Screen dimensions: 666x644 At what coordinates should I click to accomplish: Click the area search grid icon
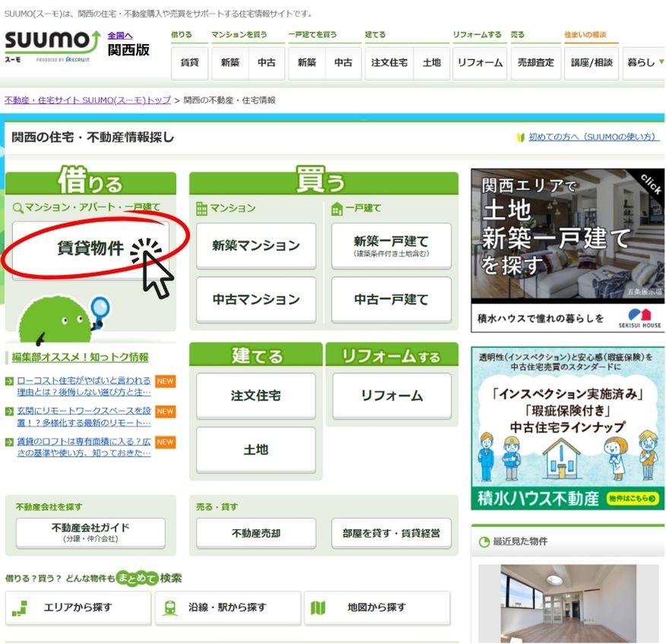pos(20,608)
